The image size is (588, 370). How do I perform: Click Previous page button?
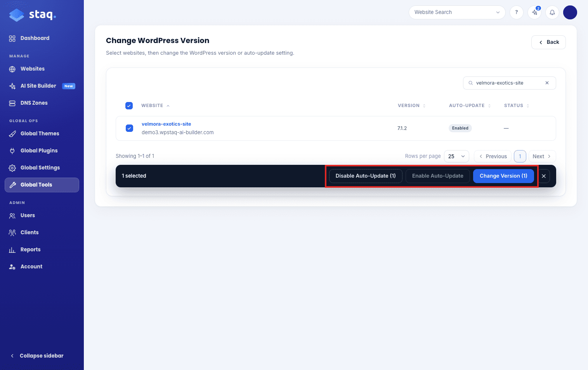[493, 156]
